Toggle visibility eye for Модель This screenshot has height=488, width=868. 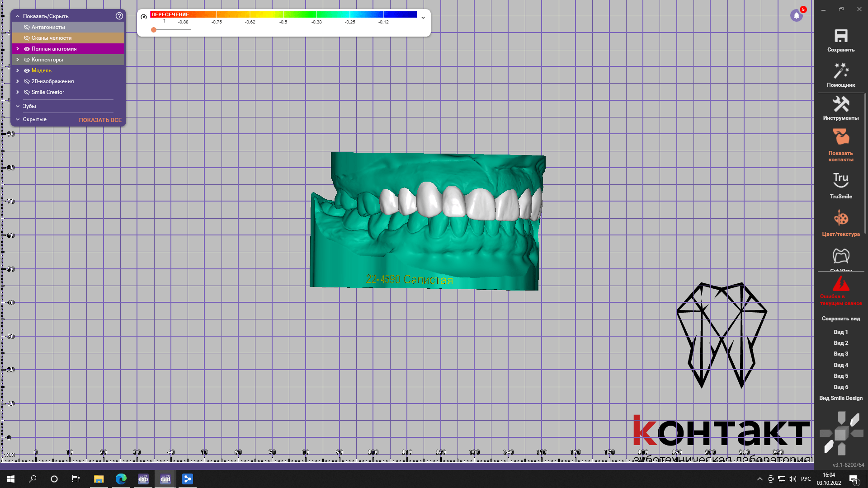[27, 70]
